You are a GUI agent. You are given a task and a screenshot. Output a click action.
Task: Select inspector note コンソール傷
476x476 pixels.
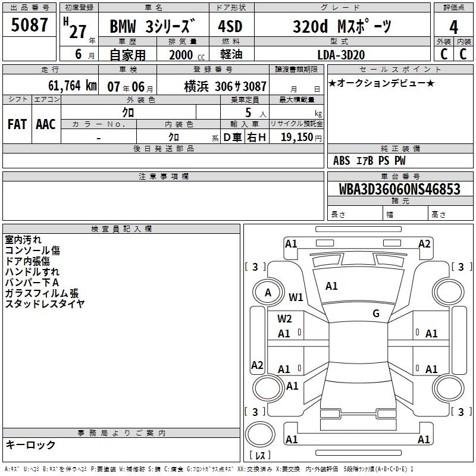coord(33,250)
